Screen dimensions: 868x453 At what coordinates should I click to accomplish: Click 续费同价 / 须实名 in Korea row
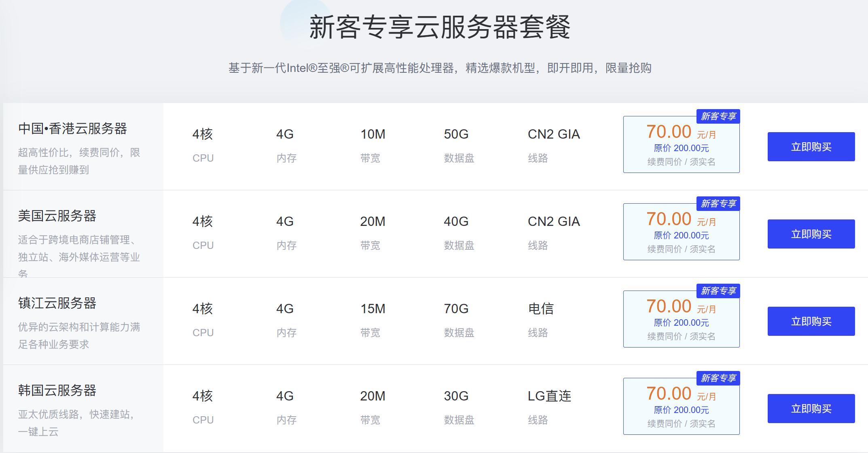(x=682, y=424)
